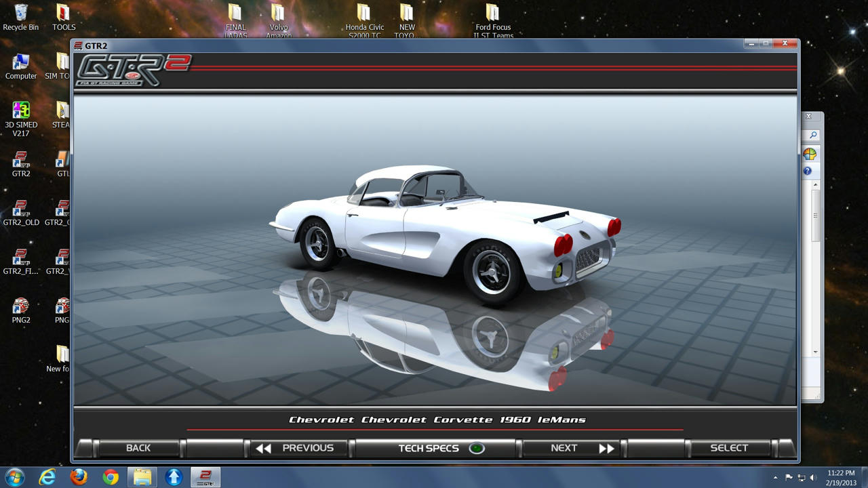Open the PNG2 desktop shortcut
The width and height of the screenshot is (868, 488).
20,310
